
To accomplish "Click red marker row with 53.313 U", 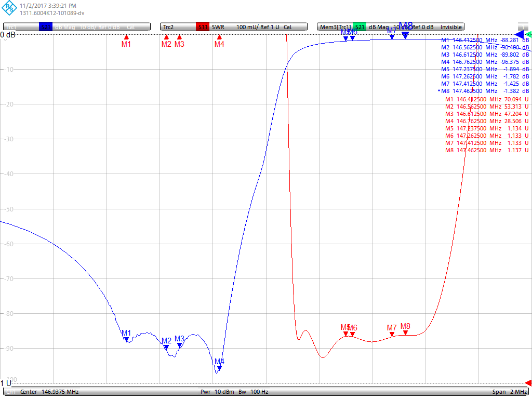I will click(x=487, y=107).
